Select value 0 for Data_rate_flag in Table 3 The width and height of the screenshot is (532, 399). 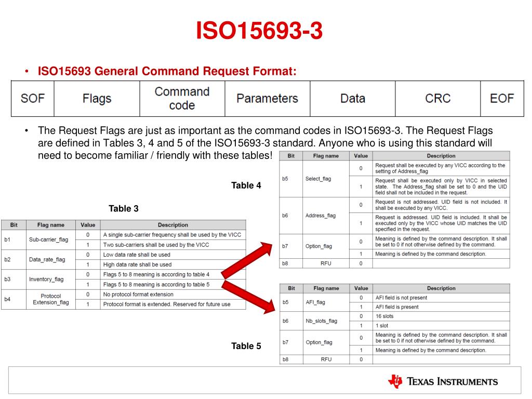pos(88,255)
